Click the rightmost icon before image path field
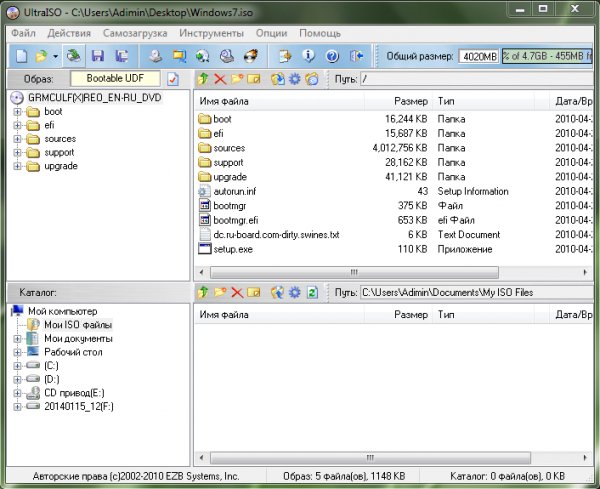The image size is (600, 489). point(312,79)
